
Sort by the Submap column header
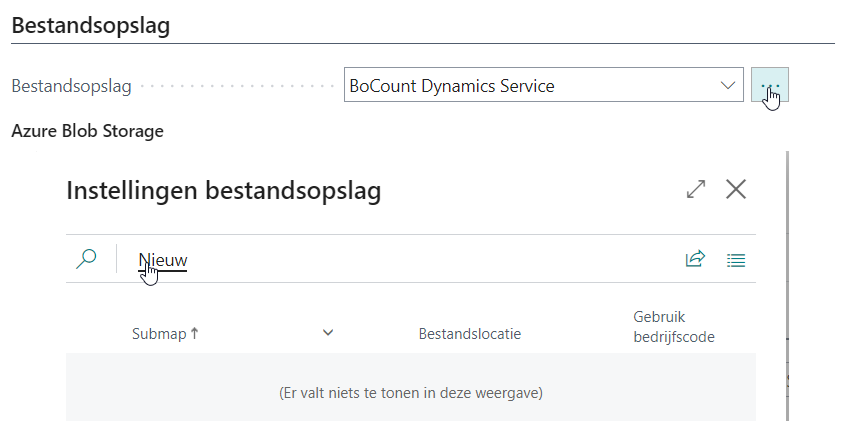(x=159, y=334)
